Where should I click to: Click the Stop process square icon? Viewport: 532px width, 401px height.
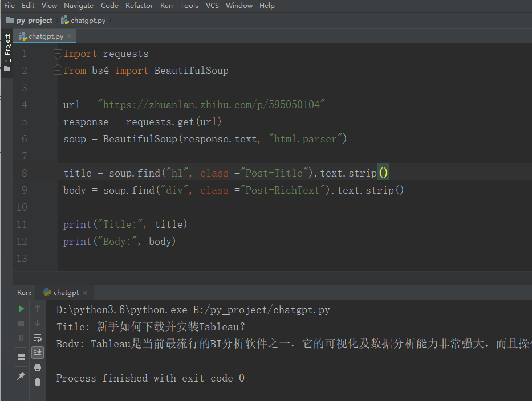[21, 324]
